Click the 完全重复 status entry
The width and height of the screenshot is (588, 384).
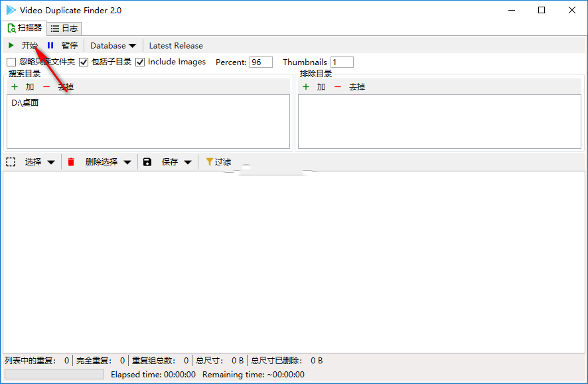click(100, 360)
